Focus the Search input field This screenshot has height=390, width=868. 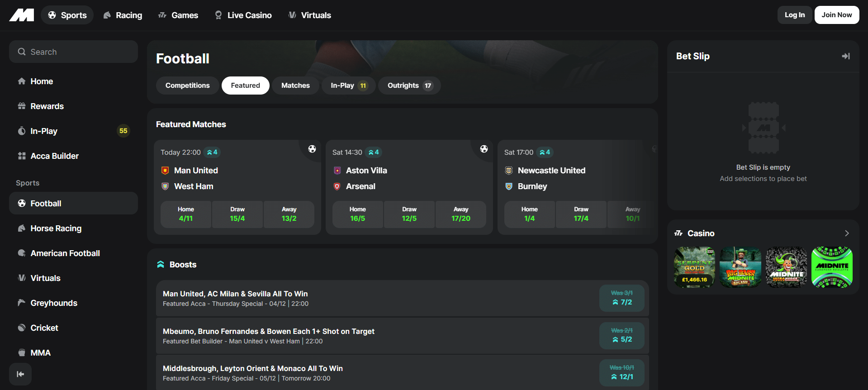pos(73,52)
